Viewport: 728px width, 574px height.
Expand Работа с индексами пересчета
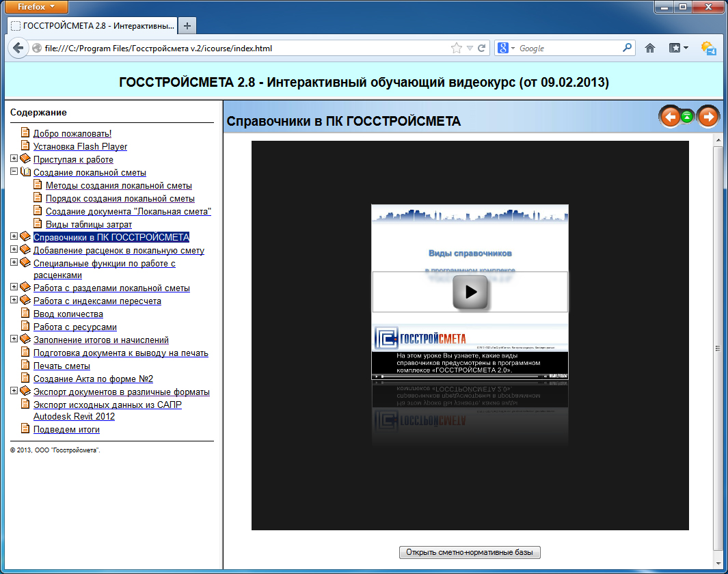click(x=14, y=300)
